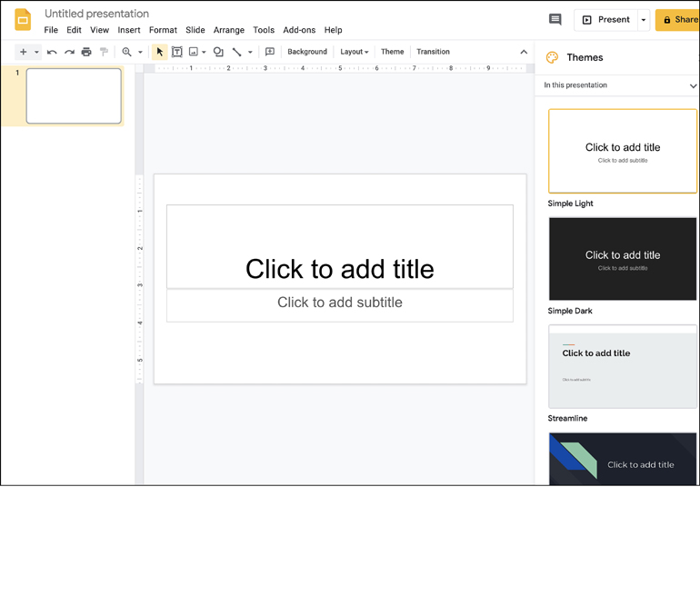Hide the menus with the chevron
This screenshot has width=700, height=606.
pos(524,52)
